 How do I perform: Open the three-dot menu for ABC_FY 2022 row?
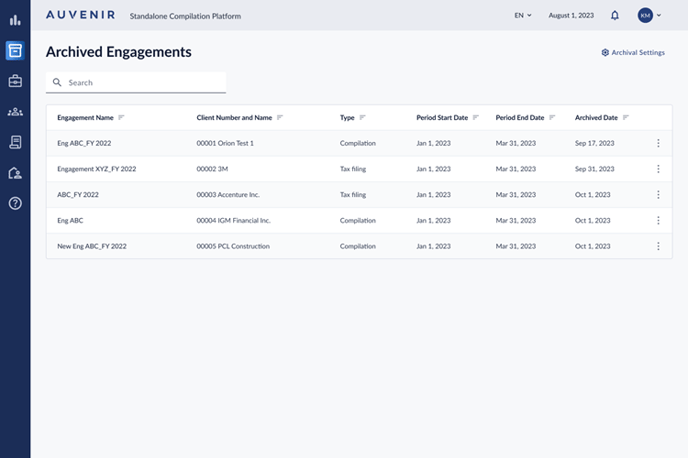coord(658,195)
